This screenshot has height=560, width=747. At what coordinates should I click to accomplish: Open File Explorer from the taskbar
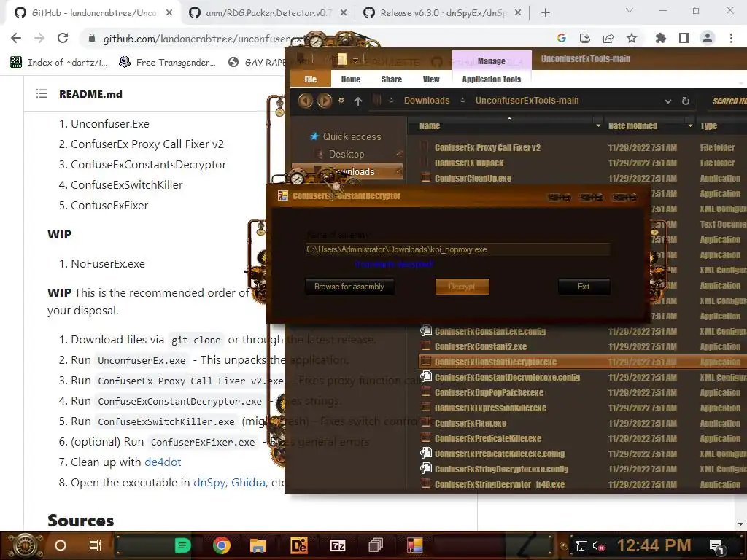pos(258,545)
